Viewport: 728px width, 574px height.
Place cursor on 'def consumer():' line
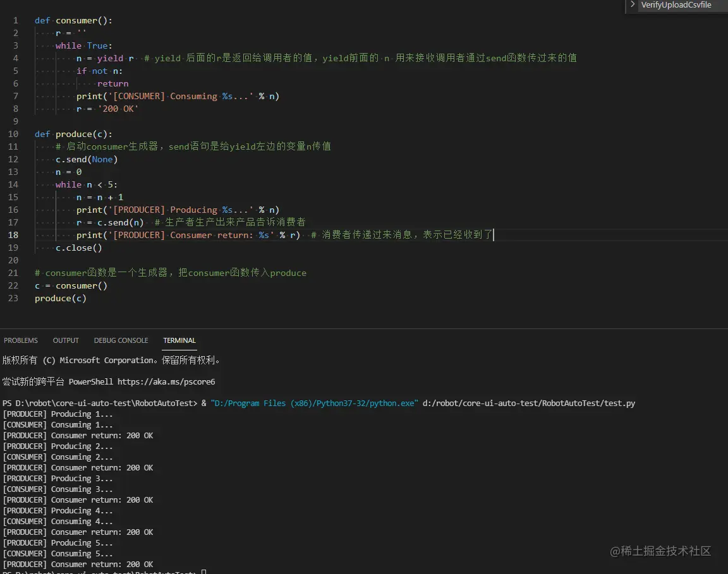73,20
